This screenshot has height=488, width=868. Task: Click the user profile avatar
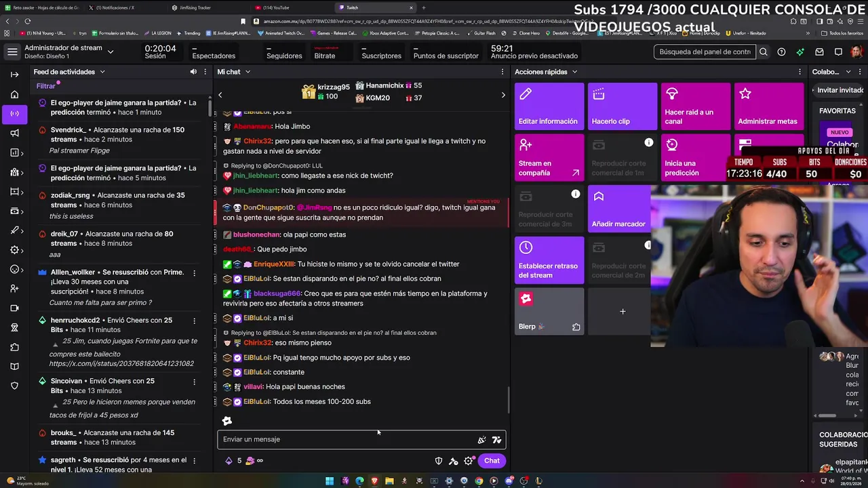coord(856,52)
